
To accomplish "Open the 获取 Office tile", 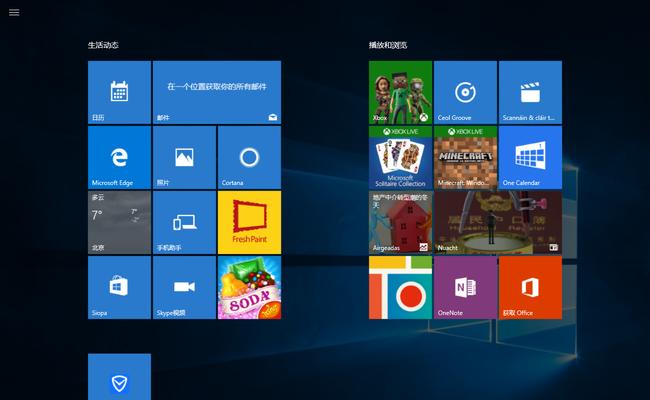I will click(x=531, y=288).
